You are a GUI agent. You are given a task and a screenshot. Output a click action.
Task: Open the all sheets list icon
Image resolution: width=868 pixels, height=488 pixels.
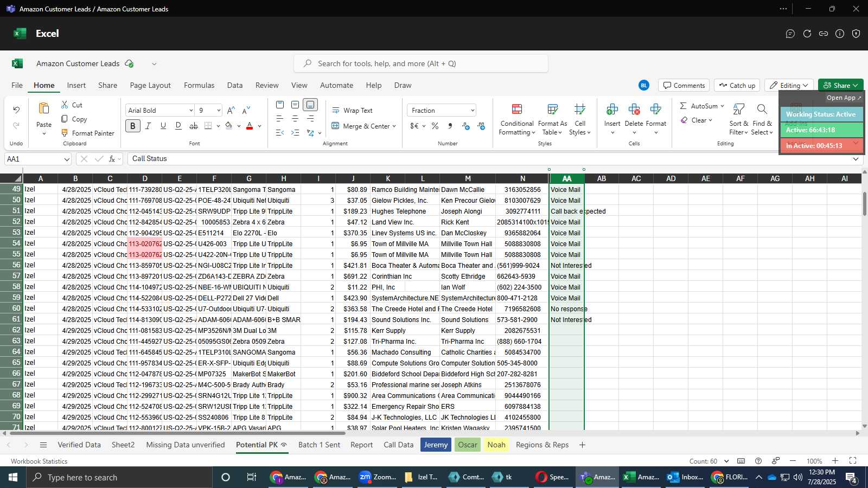click(43, 445)
